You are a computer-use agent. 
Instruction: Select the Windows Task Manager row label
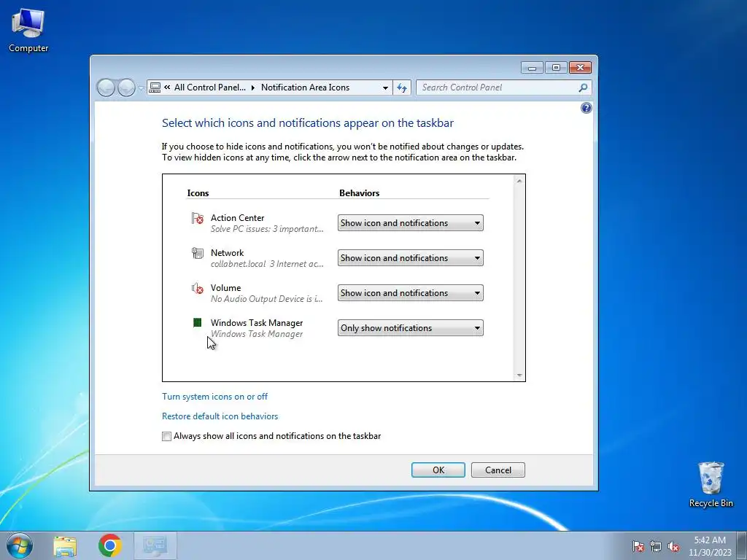click(257, 323)
